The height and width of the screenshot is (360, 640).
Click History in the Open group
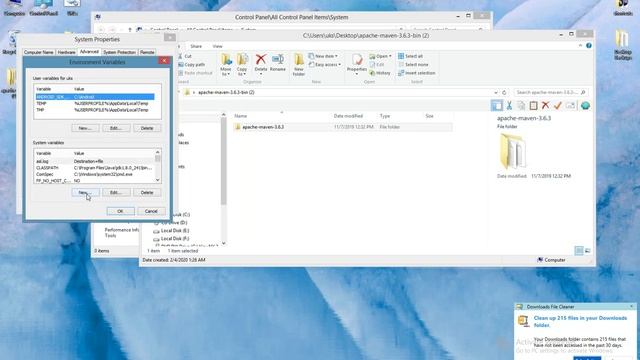380,73
